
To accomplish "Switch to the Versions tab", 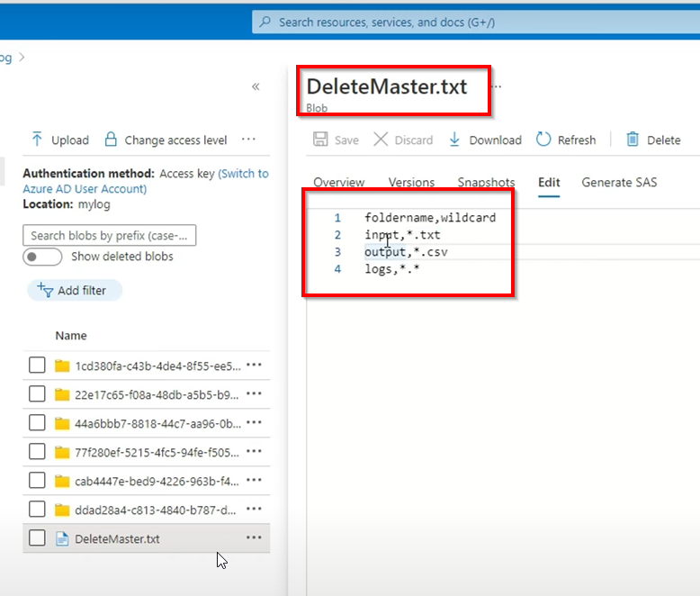I will tap(411, 182).
